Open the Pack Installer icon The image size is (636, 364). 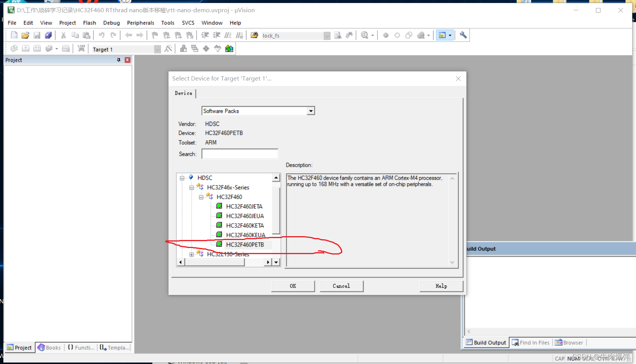coord(229,48)
